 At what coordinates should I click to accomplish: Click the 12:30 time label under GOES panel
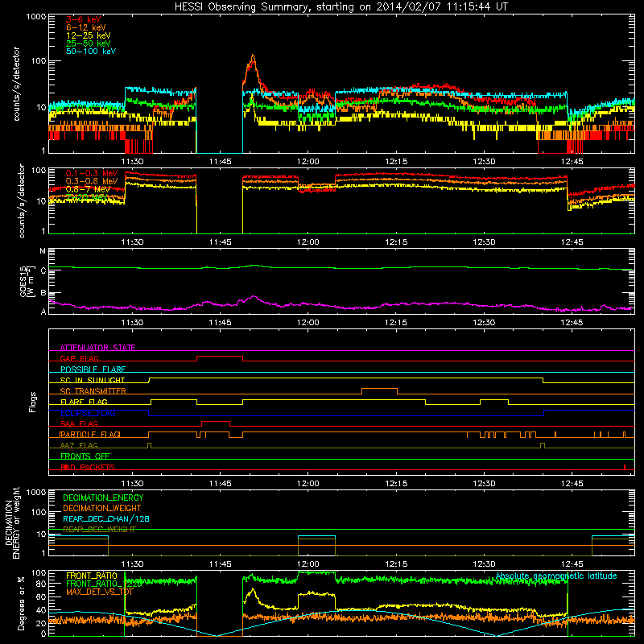[x=484, y=323]
